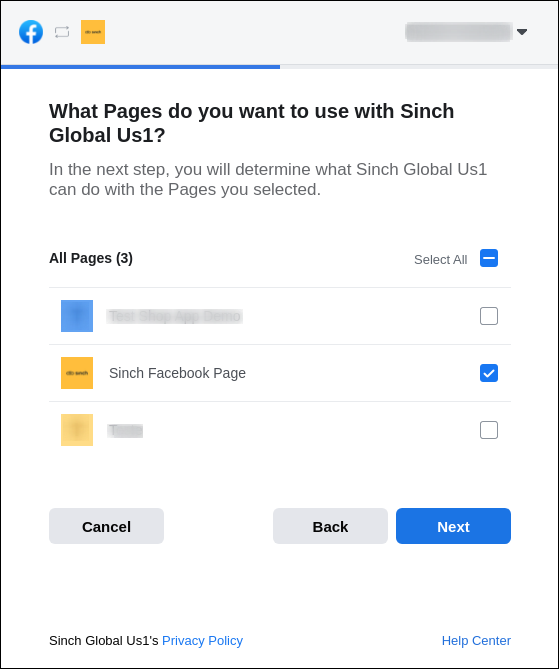
Task: Open the Privacy Policy link
Action: 202,640
